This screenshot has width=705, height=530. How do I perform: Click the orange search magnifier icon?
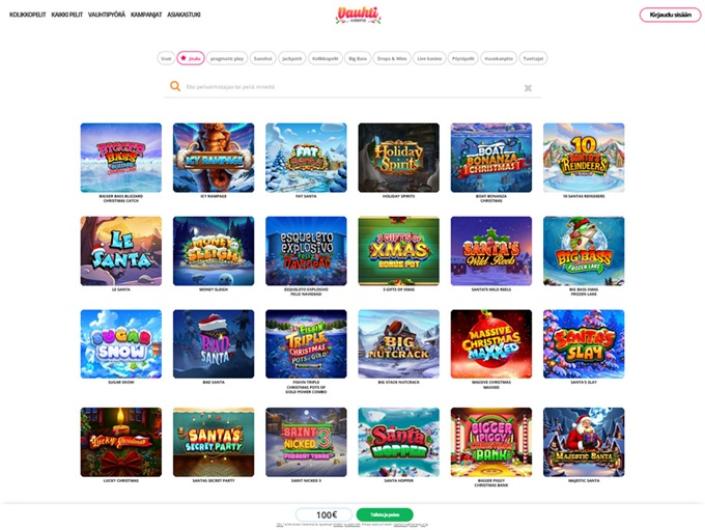point(175,86)
